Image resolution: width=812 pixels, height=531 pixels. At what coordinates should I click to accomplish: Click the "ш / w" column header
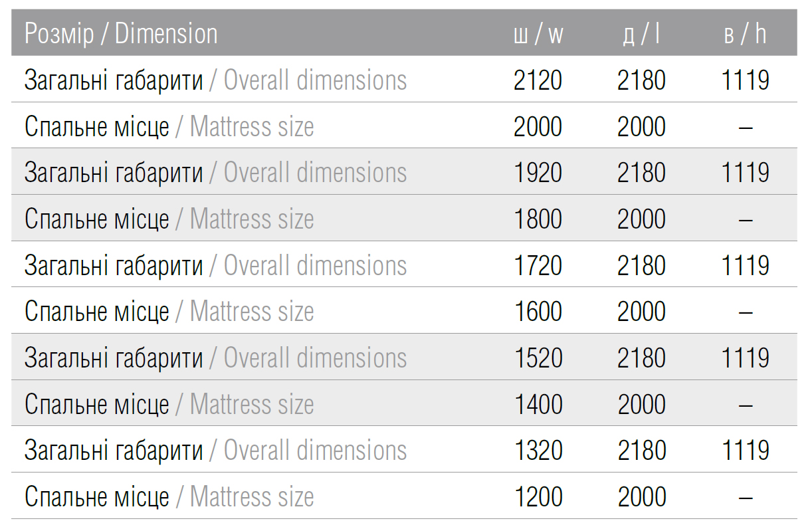click(x=538, y=34)
